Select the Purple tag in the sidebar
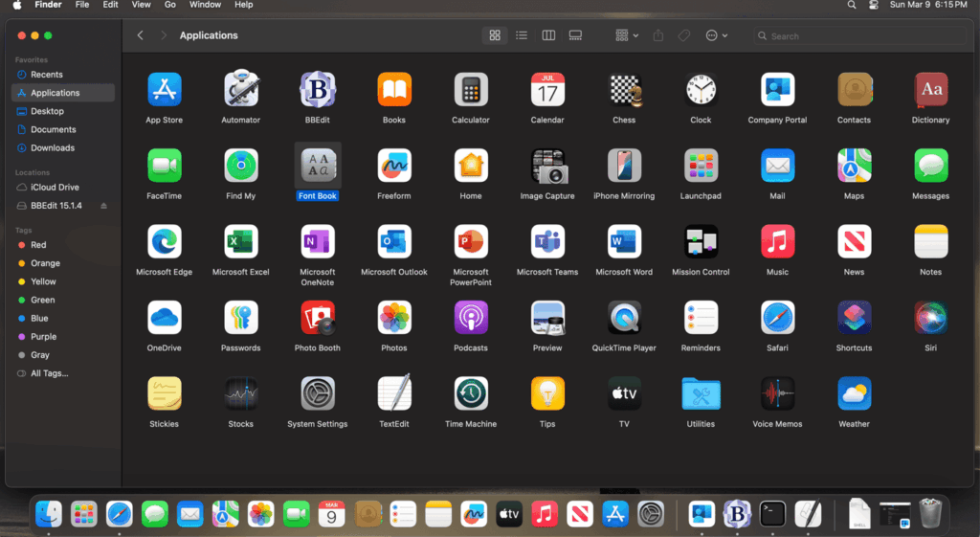Viewport: 980px width, 537px height. coord(43,337)
